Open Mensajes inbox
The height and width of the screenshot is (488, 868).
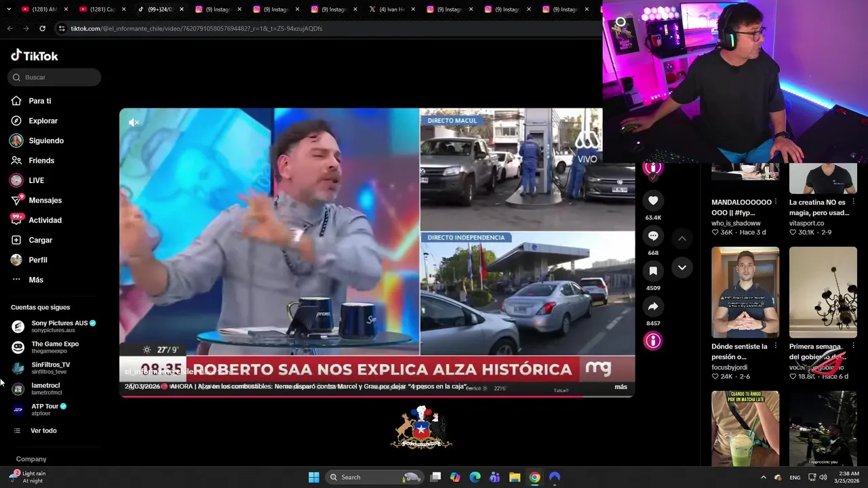(37, 201)
